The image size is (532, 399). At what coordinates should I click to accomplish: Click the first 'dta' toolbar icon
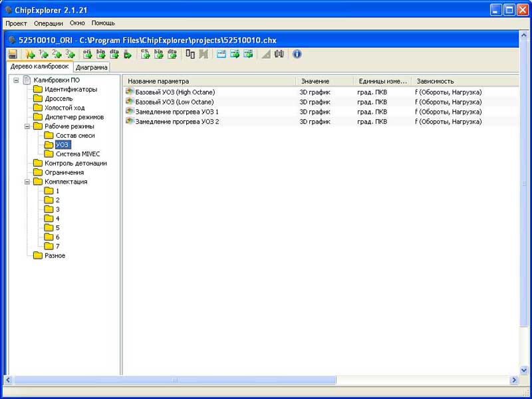pos(114,54)
